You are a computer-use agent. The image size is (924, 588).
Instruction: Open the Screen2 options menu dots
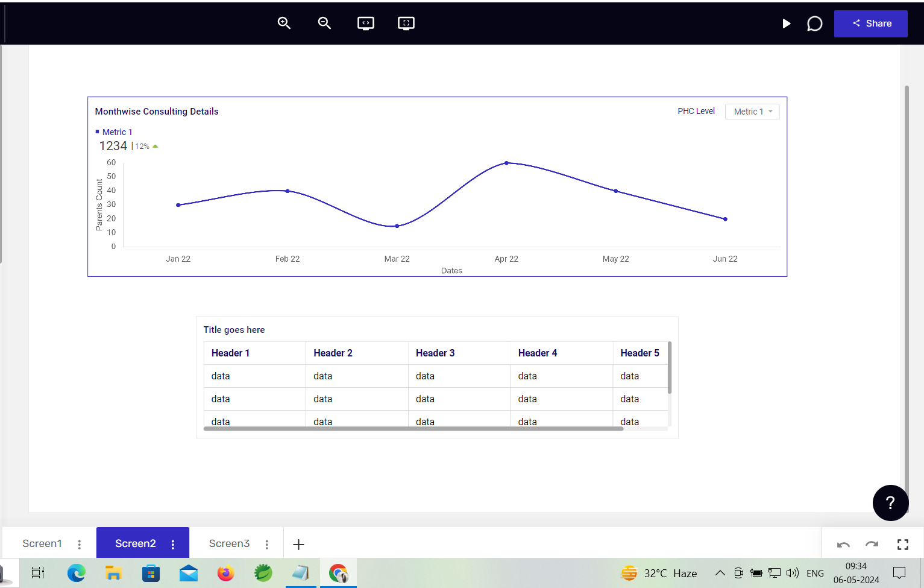click(x=173, y=544)
